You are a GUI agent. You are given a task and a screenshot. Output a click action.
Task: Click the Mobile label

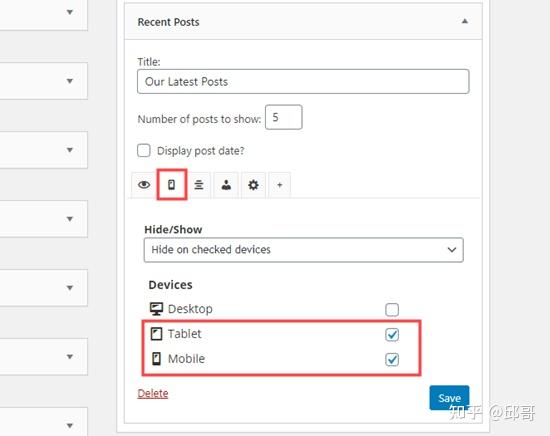coord(186,358)
